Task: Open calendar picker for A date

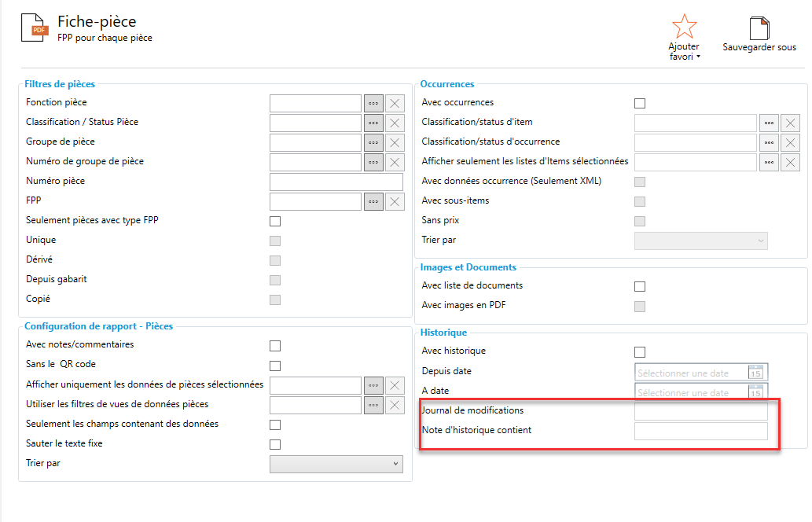Action: (755, 391)
